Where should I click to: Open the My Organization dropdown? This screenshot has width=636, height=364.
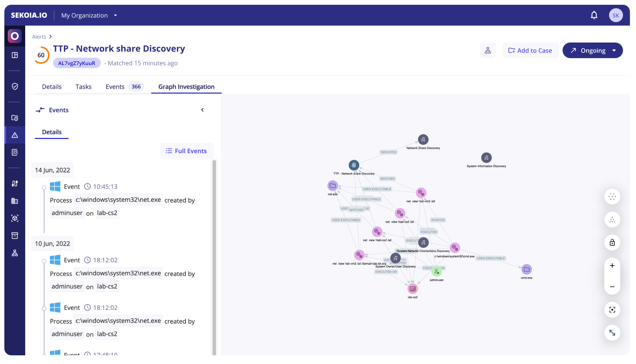[89, 15]
